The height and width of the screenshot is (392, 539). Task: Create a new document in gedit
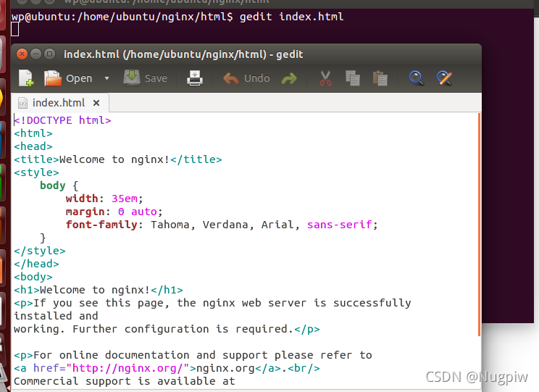click(x=26, y=78)
